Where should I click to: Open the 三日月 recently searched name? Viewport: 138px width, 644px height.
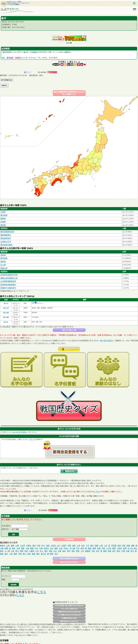23,546
